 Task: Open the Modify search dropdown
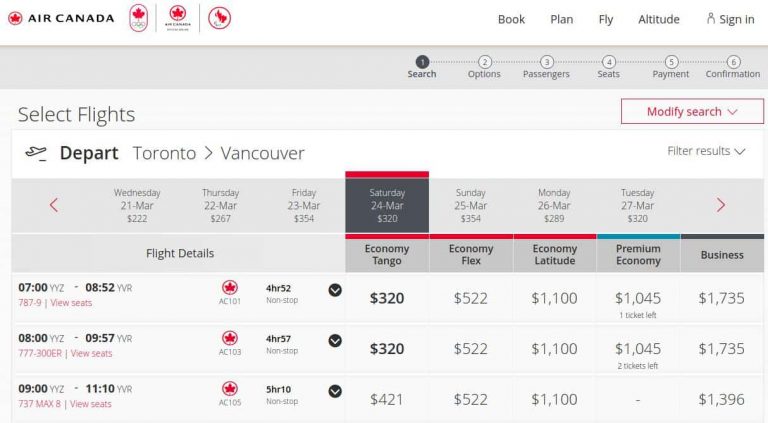pyautogui.click(x=692, y=112)
